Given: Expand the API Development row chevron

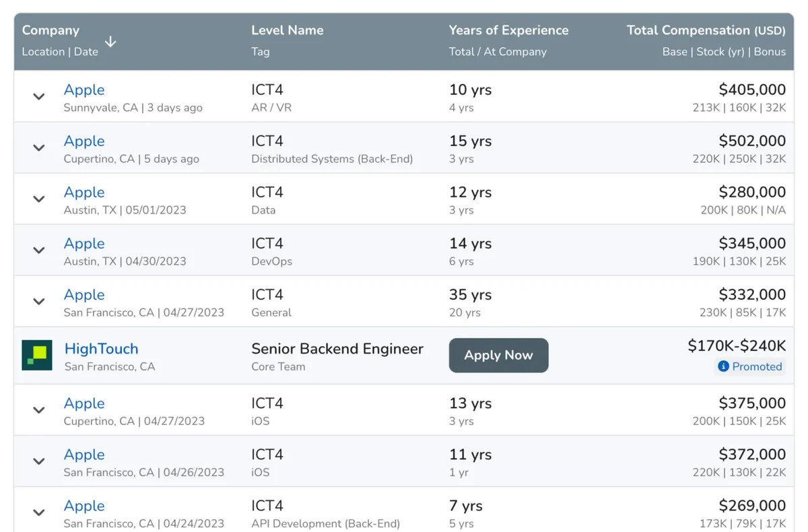Looking at the screenshot, I should pos(39,512).
